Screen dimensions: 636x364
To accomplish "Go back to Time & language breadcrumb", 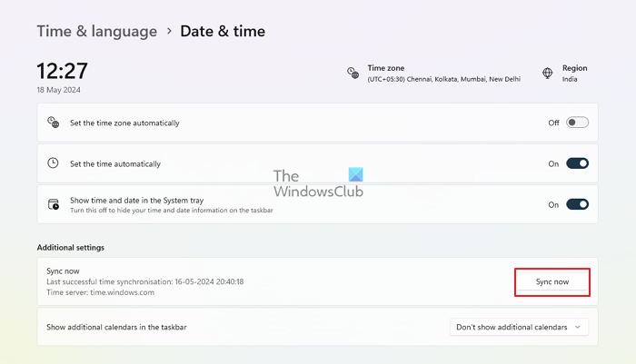I will [96, 32].
